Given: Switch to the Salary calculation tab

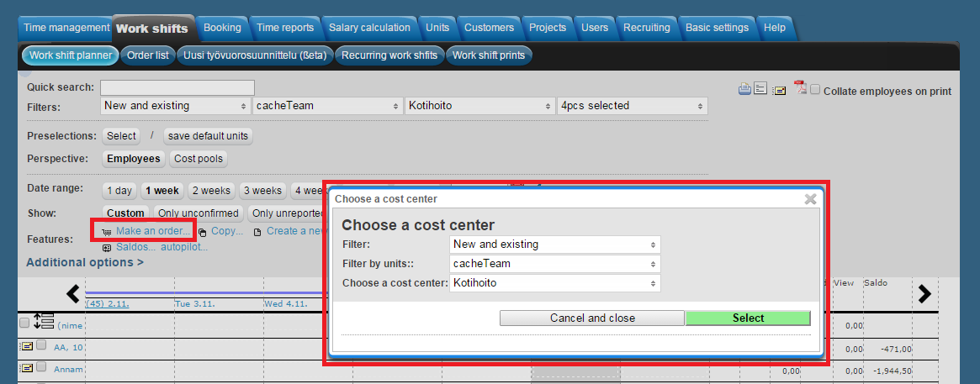Looking at the screenshot, I should (369, 28).
